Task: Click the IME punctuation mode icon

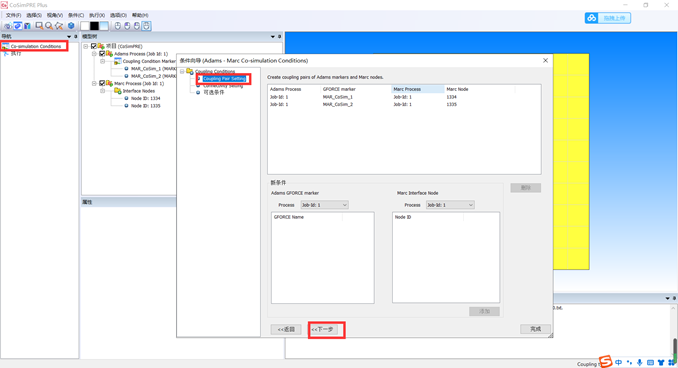Action: coord(629,362)
